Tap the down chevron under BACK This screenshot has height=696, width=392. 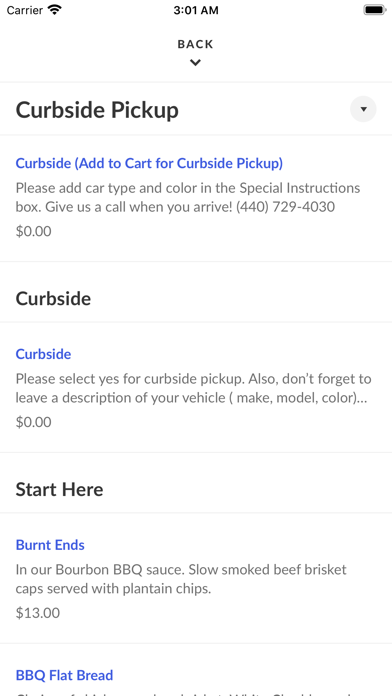(195, 63)
